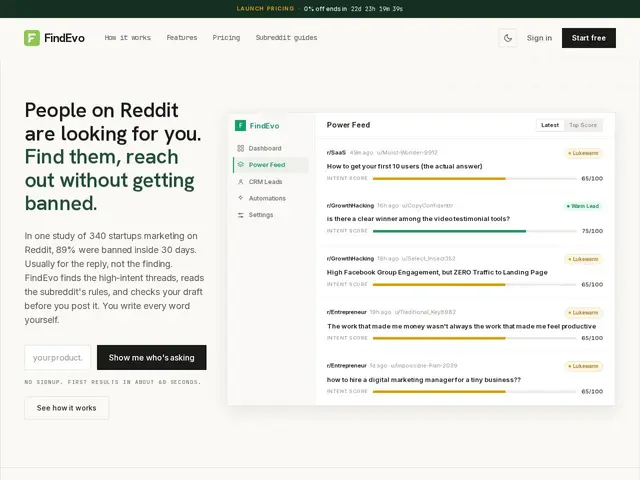Click the countdown timer in the top banner
Screen dimensions: 640x480
377,9
